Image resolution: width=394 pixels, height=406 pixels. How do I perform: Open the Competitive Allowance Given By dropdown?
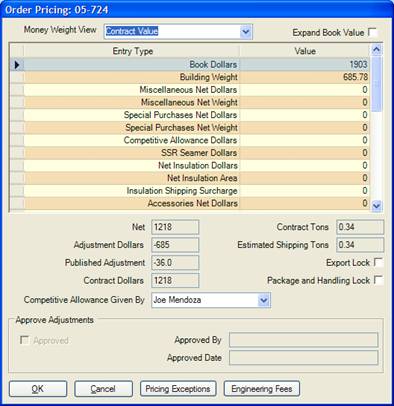tap(263, 300)
